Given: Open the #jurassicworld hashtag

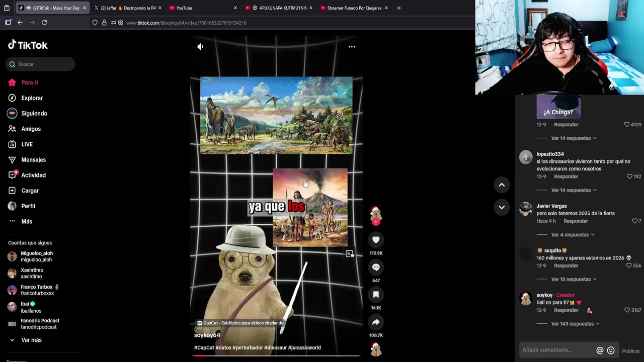Looking at the screenshot, I should click(304, 347).
